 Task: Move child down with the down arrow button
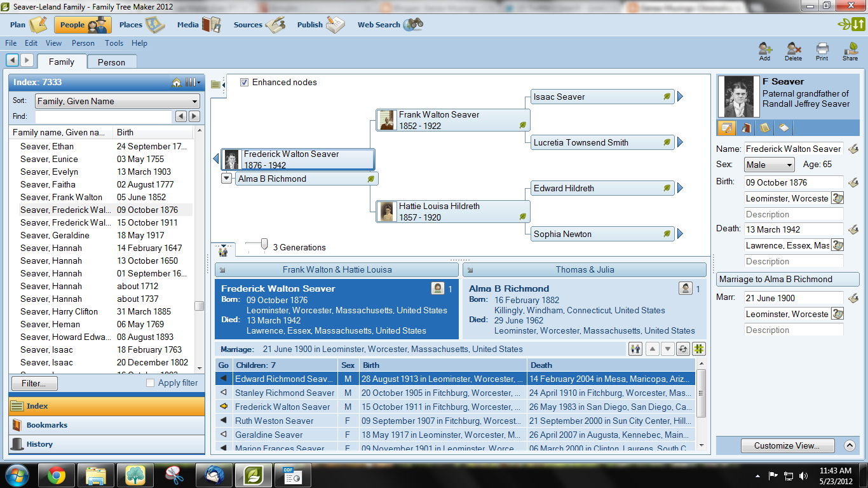667,349
